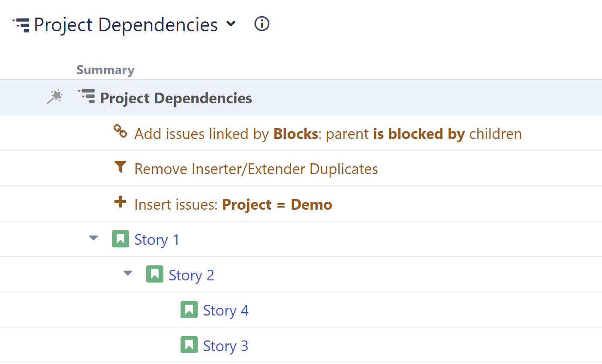The height and width of the screenshot is (364, 602).
Task: Open the Project Dependencies title dropdown arrow
Action: click(x=231, y=24)
